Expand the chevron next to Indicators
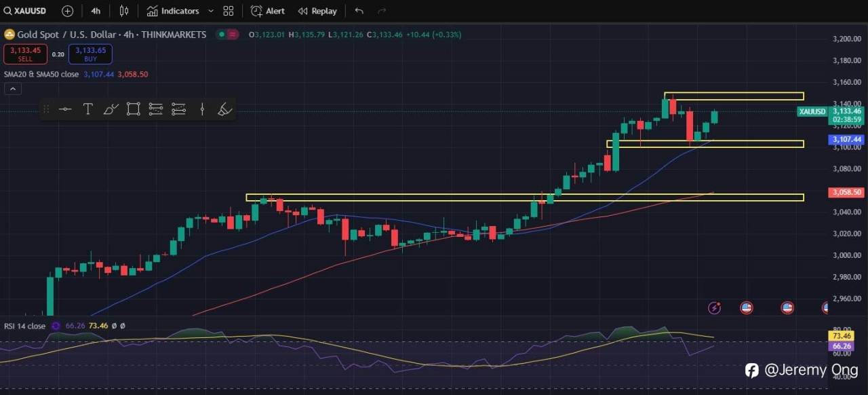Viewport: 868px width, 395px height. coord(210,11)
